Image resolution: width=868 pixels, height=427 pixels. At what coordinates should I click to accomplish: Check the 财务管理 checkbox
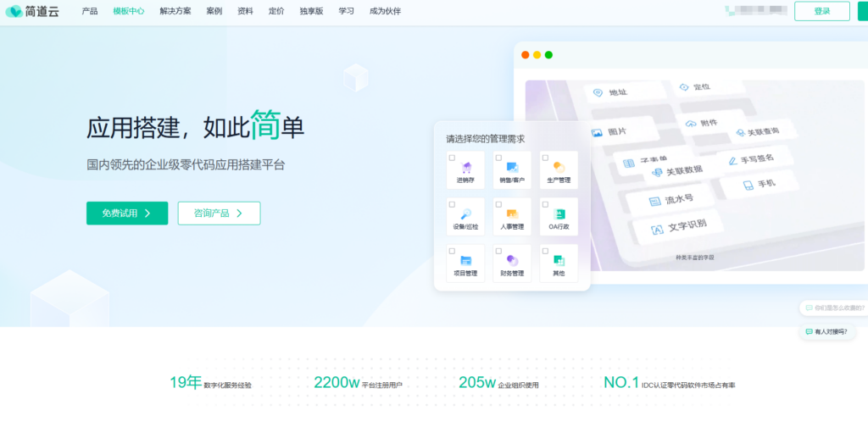(499, 251)
